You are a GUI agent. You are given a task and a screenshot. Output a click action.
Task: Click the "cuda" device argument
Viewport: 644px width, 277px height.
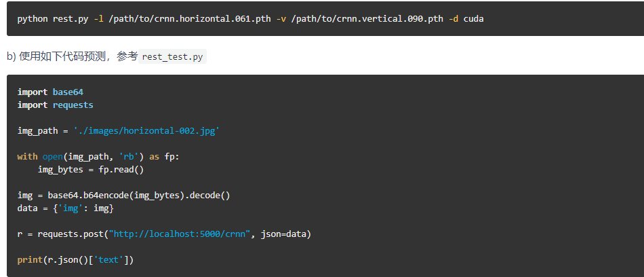pyautogui.click(x=473, y=18)
